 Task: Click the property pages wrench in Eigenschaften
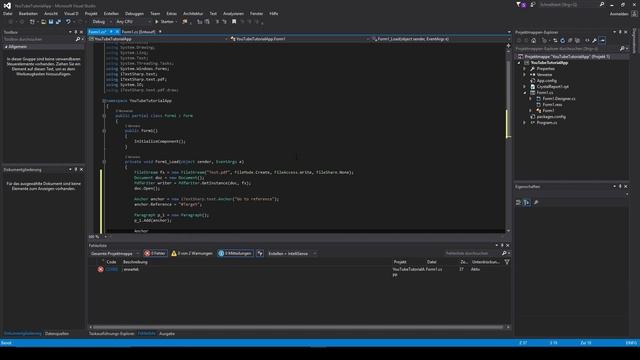click(x=536, y=202)
